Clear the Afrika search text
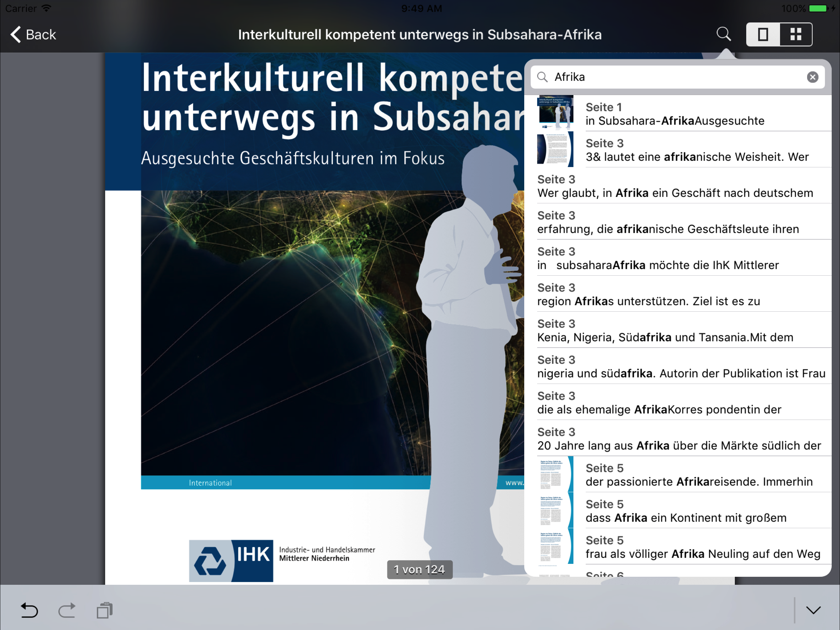 pos(812,77)
